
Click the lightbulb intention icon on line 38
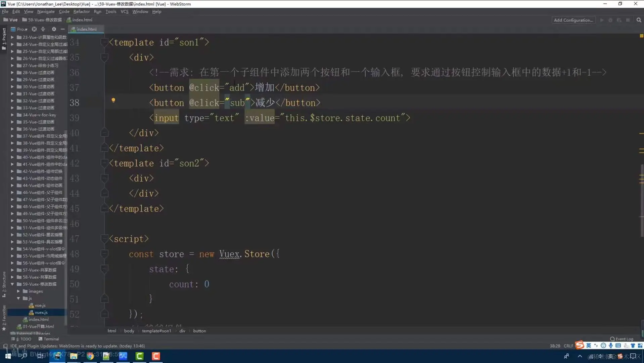113,100
